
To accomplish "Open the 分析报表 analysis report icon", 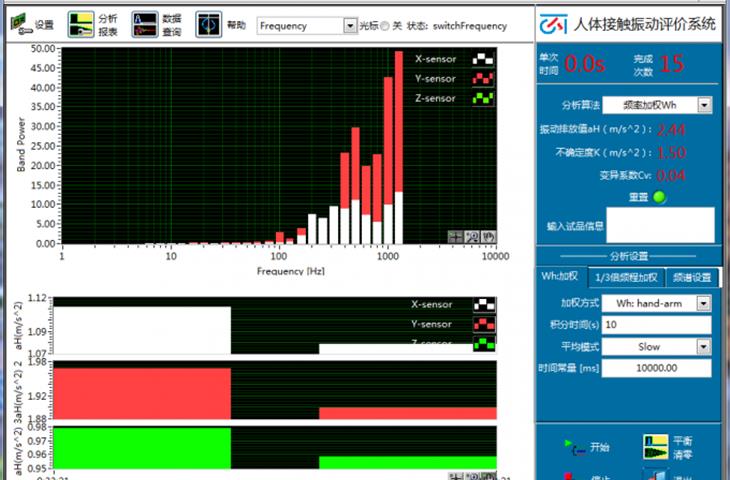I will pos(81,25).
